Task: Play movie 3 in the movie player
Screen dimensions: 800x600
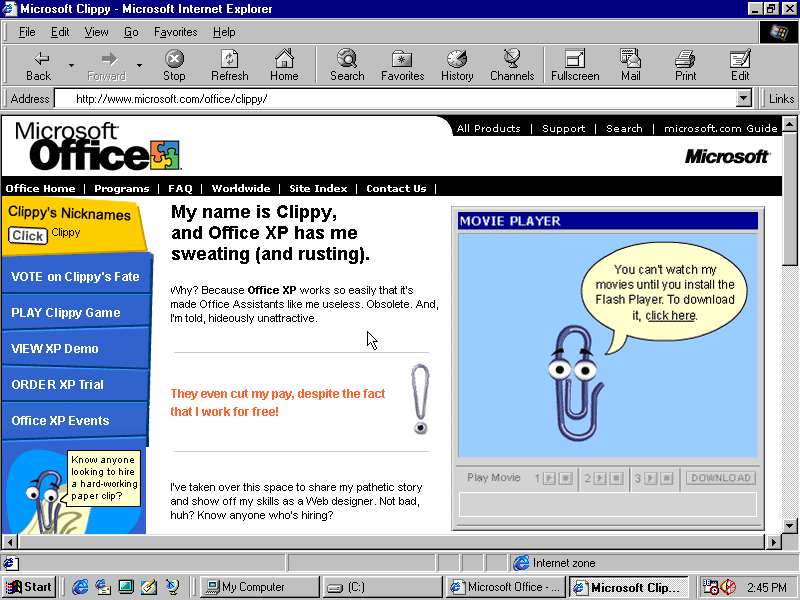Action: tap(651, 478)
